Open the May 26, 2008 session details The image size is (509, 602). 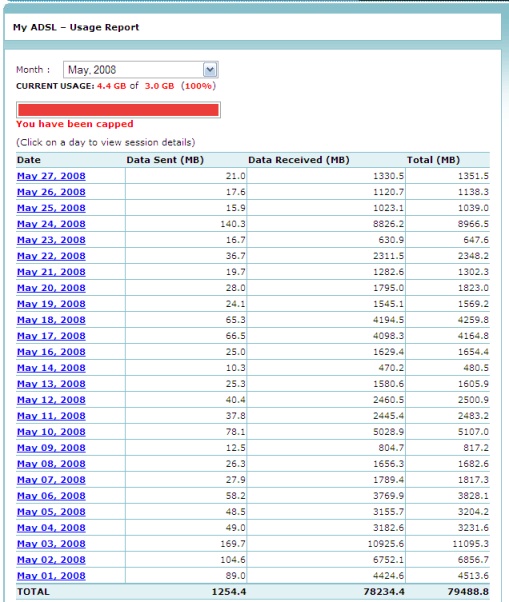pyautogui.click(x=51, y=192)
